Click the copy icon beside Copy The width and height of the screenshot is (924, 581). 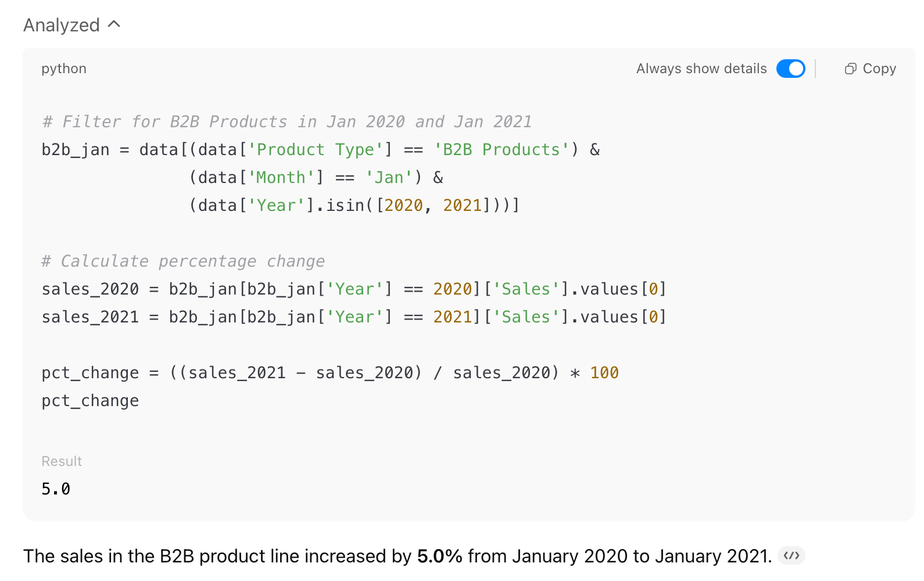[850, 69]
